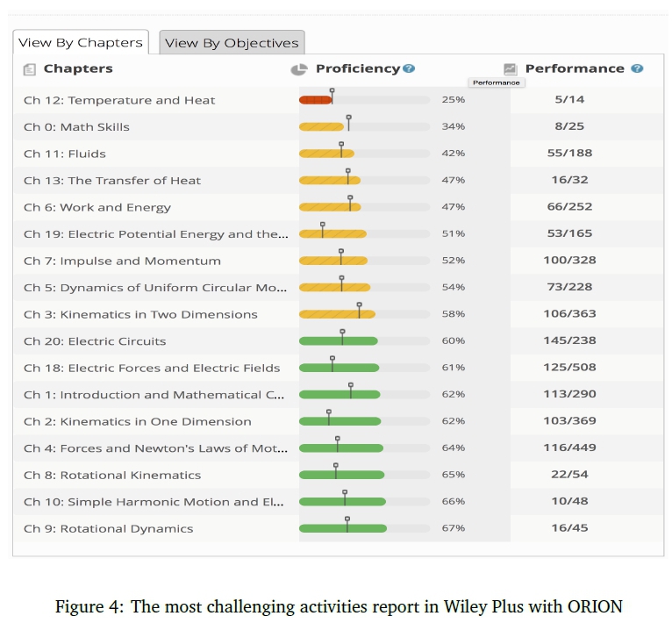Click the Ch 6 Work and Energy pin marker

(350, 199)
